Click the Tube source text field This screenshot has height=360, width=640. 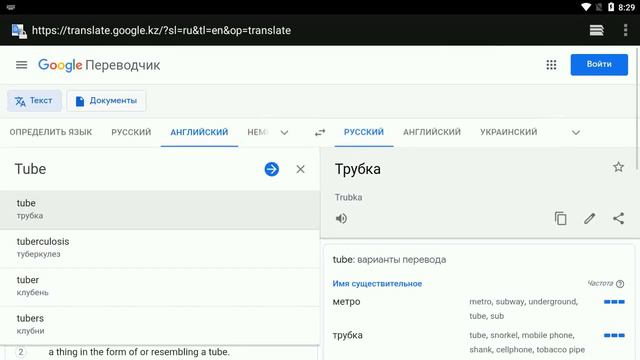(x=135, y=169)
